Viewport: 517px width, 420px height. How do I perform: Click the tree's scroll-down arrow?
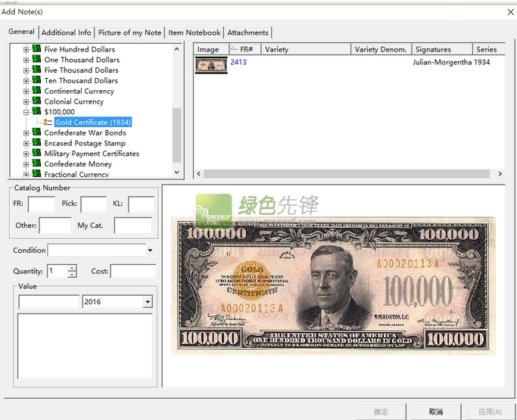point(176,172)
